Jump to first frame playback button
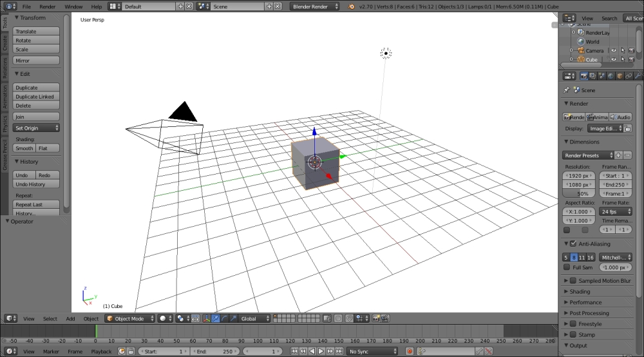644x357 pixels. [x=294, y=351]
